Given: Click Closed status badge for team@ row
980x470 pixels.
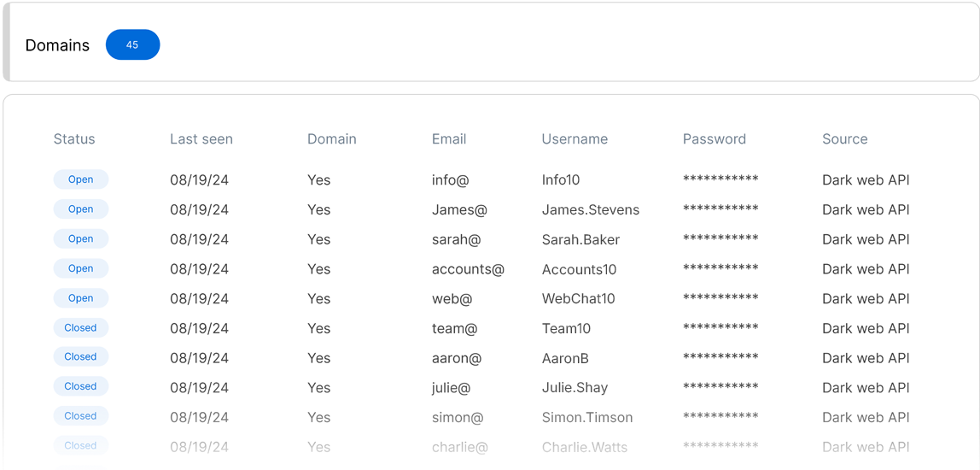Looking at the screenshot, I should tap(81, 328).
